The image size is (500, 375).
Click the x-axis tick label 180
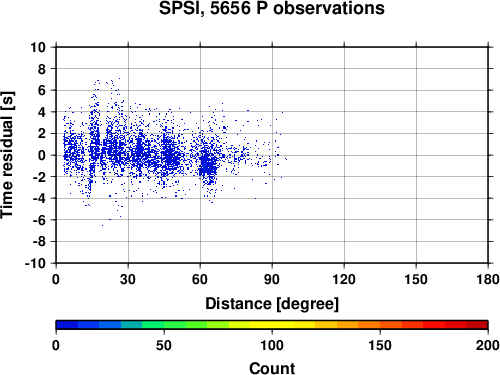click(488, 279)
